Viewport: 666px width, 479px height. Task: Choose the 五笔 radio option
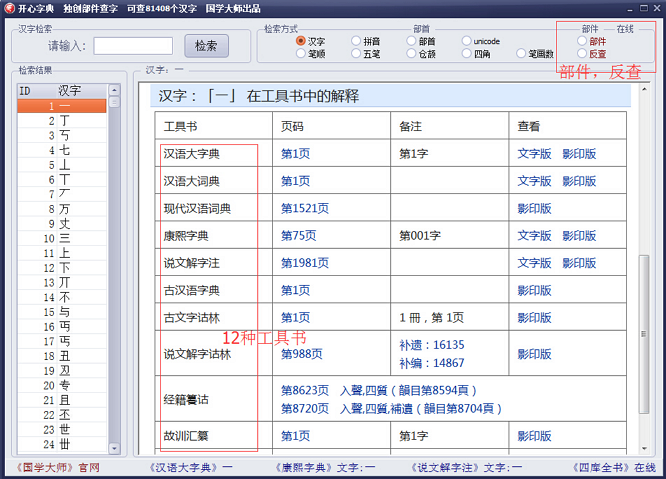tap(357, 54)
